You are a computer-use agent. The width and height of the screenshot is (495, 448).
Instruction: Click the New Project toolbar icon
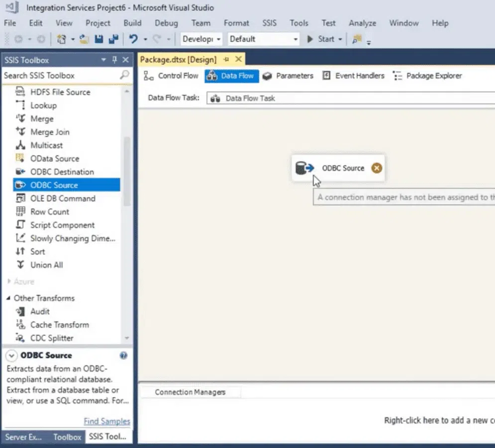pos(61,39)
